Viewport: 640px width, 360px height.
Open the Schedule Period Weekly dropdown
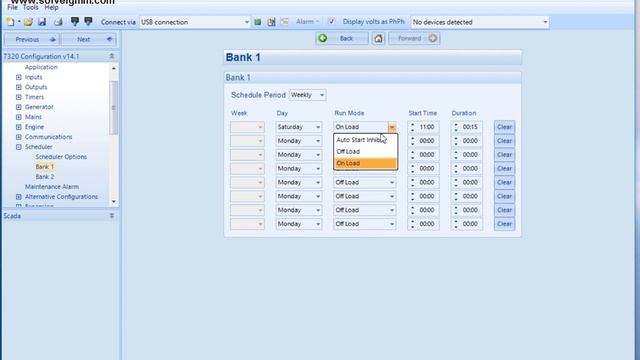(x=307, y=95)
